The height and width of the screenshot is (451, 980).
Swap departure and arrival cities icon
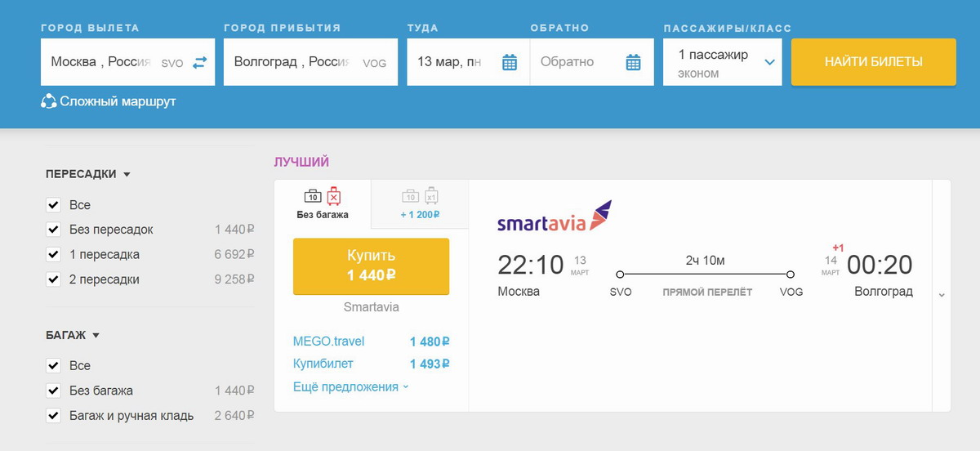click(x=200, y=62)
